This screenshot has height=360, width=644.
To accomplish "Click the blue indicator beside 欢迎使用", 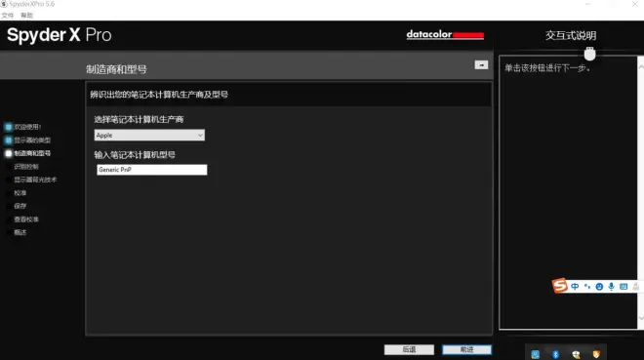I will pyautogui.click(x=8, y=127).
